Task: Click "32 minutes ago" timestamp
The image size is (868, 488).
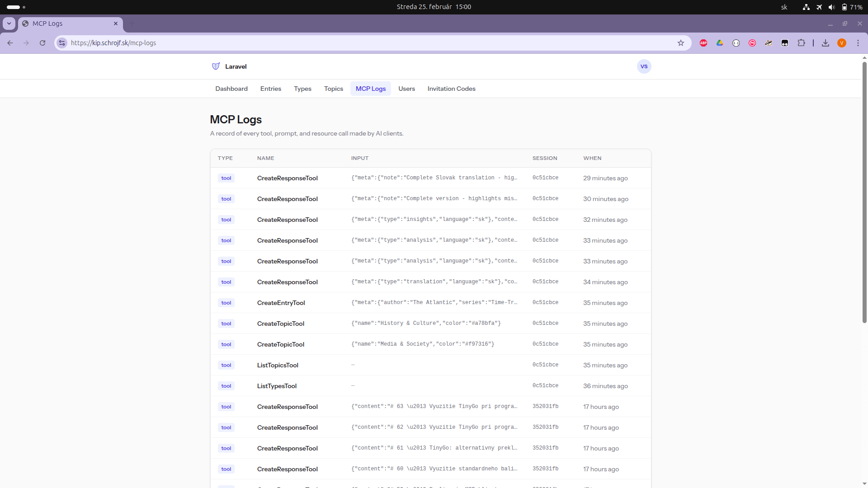Action: pyautogui.click(x=605, y=220)
